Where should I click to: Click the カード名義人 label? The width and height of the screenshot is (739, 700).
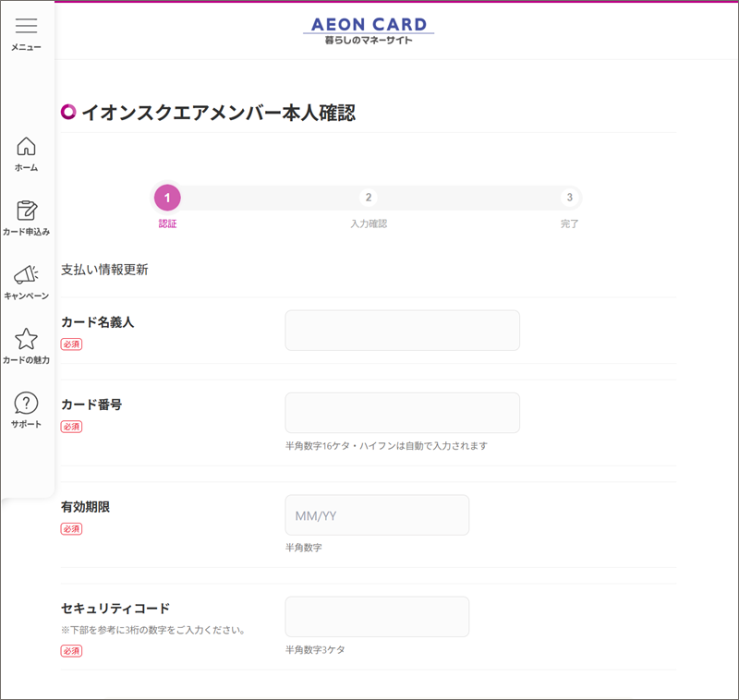coord(98,322)
